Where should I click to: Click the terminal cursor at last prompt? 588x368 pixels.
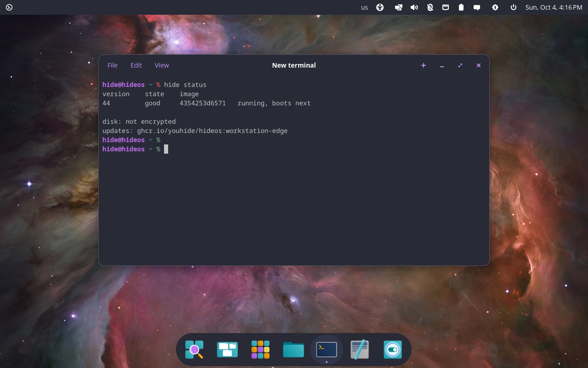click(166, 149)
